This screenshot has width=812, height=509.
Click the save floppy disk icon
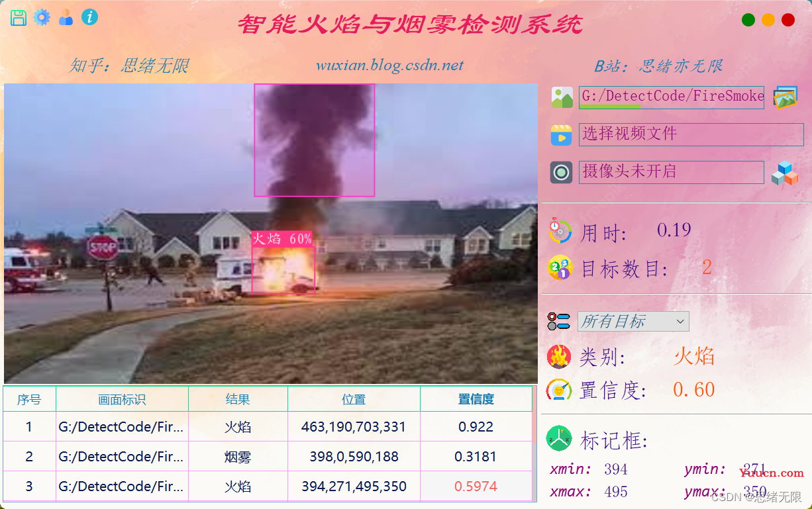(x=19, y=18)
